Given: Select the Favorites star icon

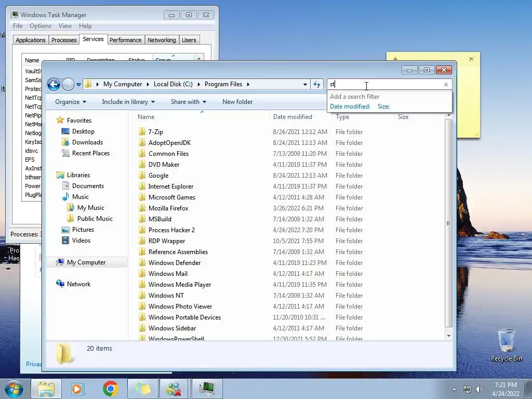Looking at the screenshot, I should coord(60,120).
